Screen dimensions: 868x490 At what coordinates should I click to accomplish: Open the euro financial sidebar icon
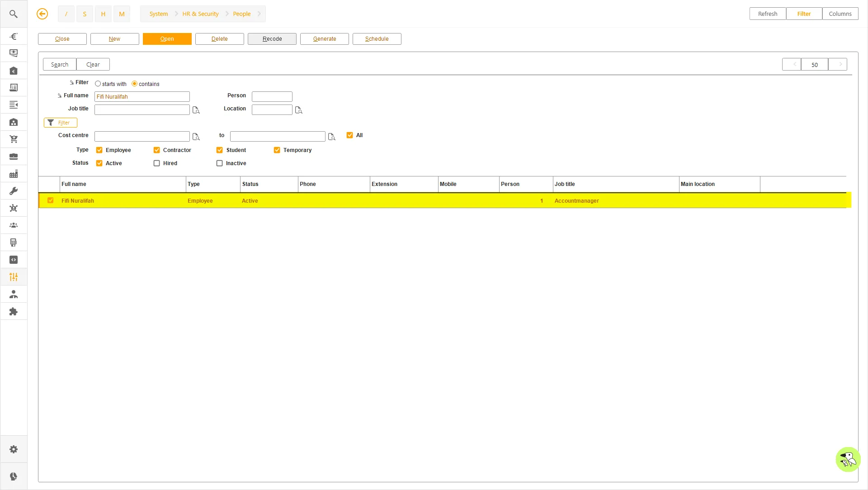click(14, 36)
